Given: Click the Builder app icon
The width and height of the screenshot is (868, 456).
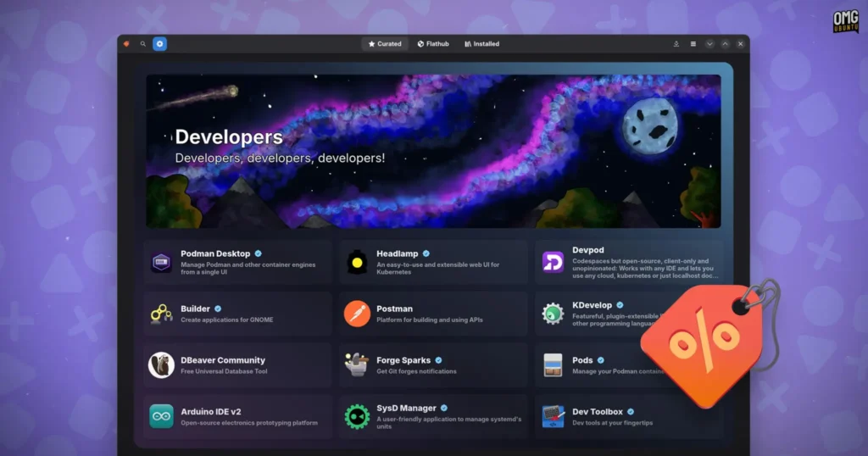Looking at the screenshot, I should pyautogui.click(x=161, y=314).
